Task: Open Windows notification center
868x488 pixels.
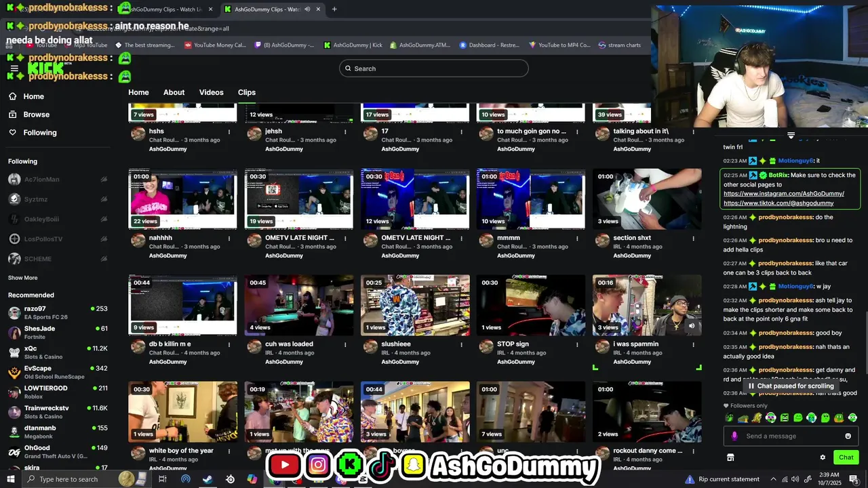Action: click(853, 479)
